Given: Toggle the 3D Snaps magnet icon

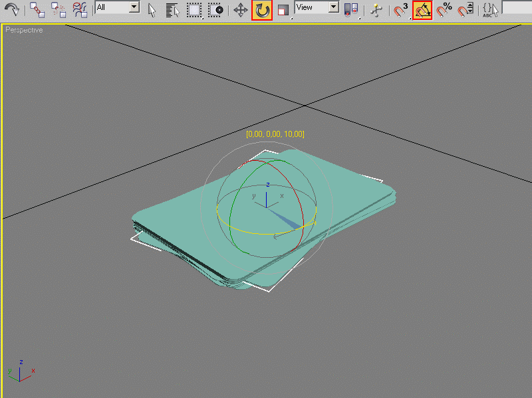Looking at the screenshot, I should pyautogui.click(x=401, y=10).
